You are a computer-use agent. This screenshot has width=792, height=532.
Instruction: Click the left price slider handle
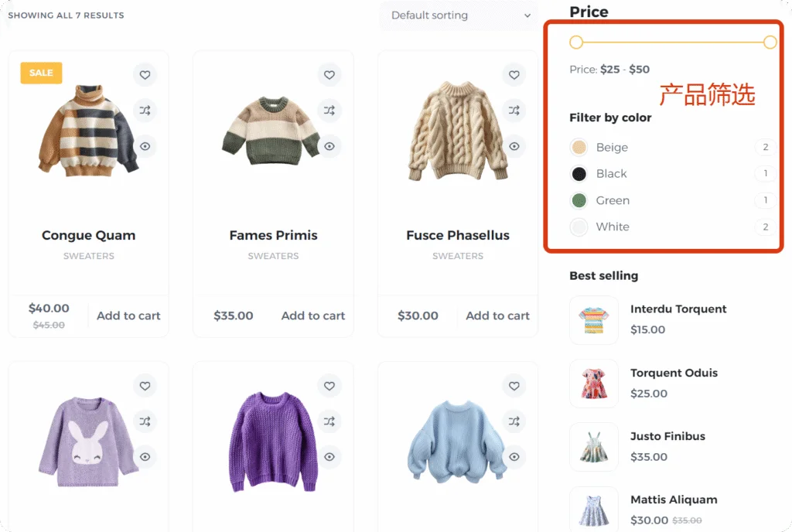[576, 43]
